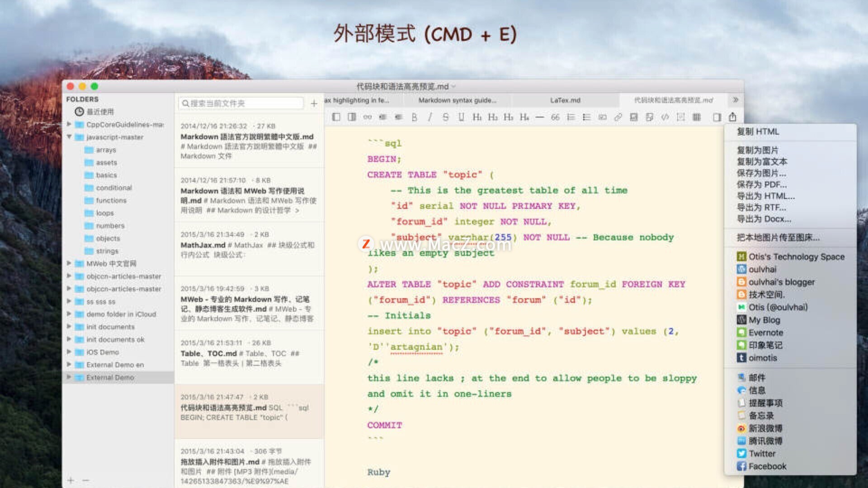Click the reading glasses preview icon
The width and height of the screenshot is (868, 488).
click(367, 117)
